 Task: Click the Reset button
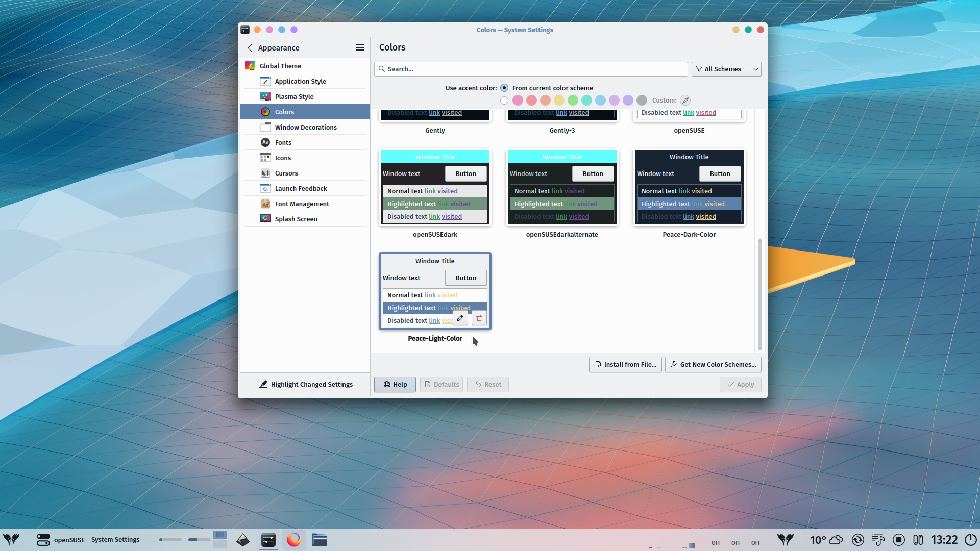coord(488,384)
